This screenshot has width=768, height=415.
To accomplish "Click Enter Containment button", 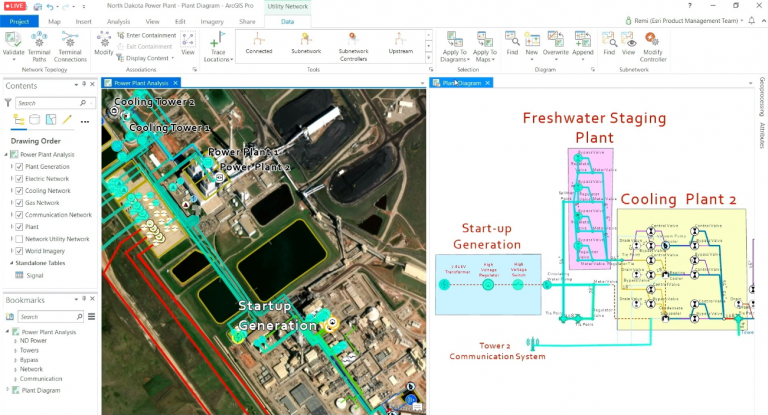I will 150,35.
